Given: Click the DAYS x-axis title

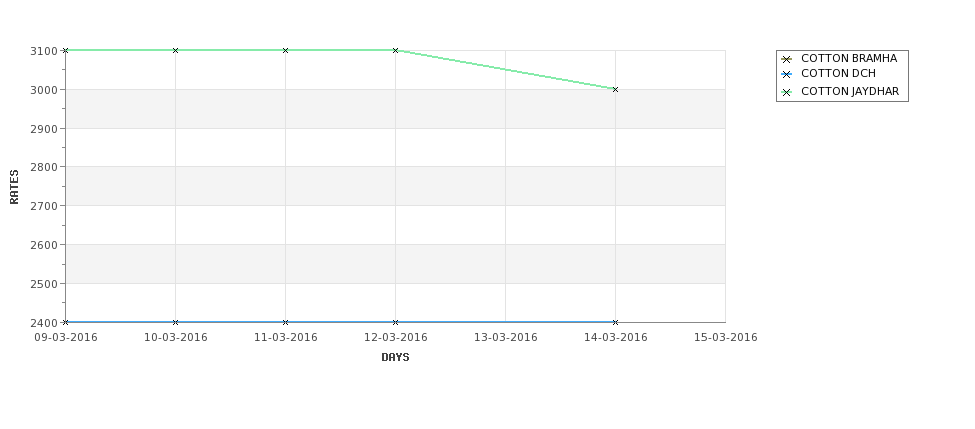Looking at the screenshot, I should coord(395,357).
